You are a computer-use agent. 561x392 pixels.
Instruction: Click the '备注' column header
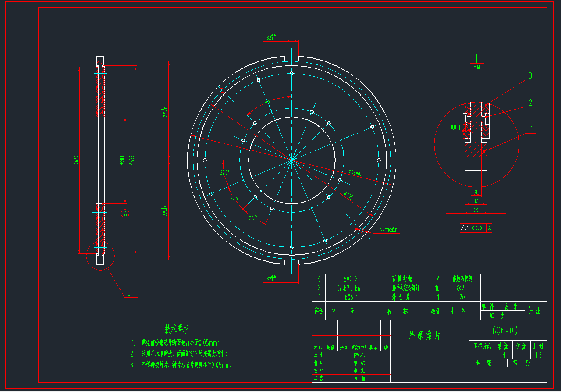click(x=535, y=310)
